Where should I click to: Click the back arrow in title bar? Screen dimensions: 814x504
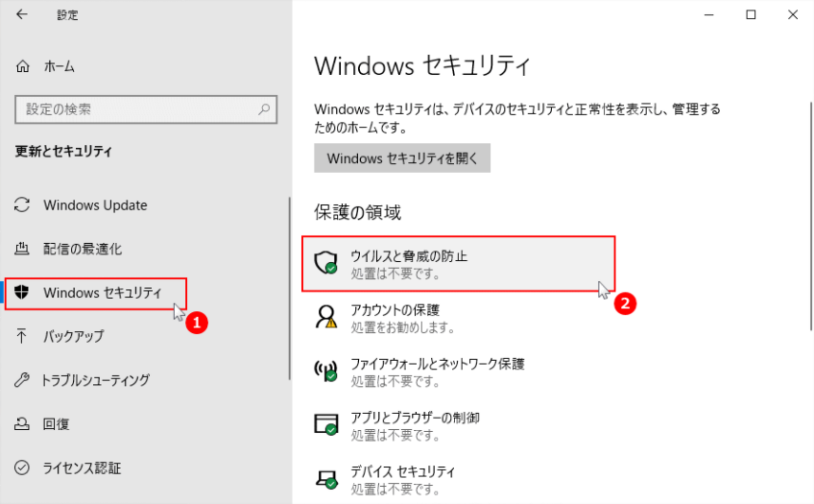22,14
